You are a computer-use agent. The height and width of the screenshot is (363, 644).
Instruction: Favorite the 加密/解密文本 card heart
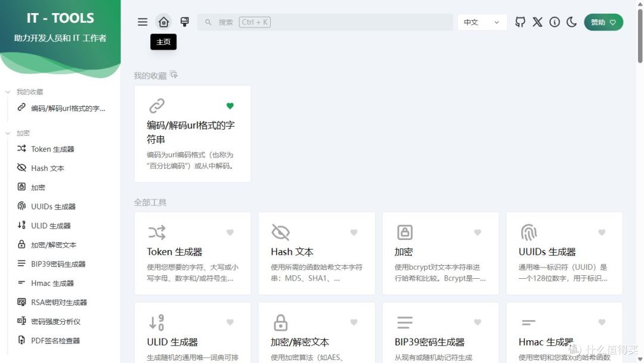354,322
